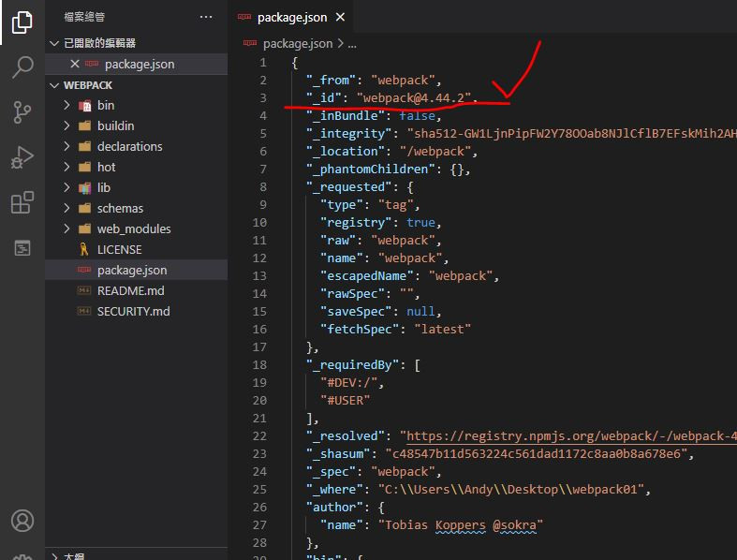Expand the web_modules folder

(66, 228)
